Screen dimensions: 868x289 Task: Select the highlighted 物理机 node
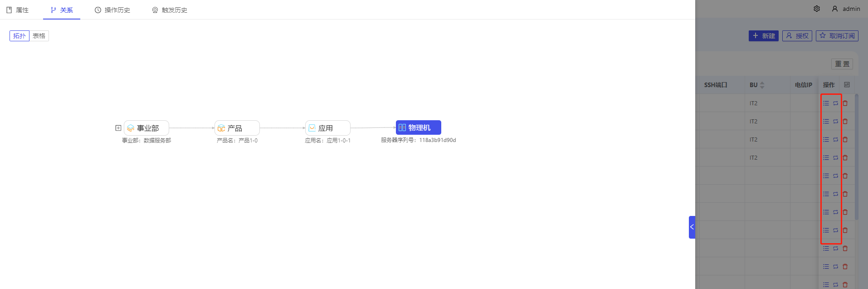418,127
